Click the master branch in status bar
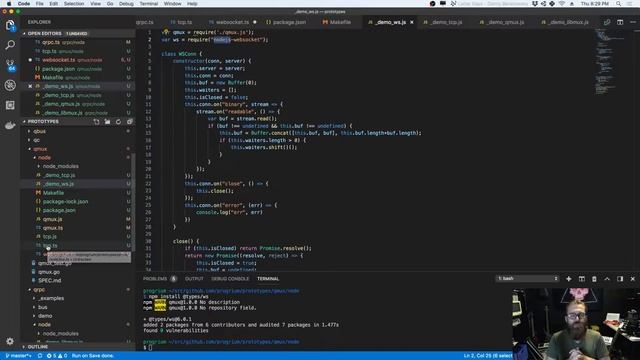This screenshot has width=640, height=360. tap(18, 356)
